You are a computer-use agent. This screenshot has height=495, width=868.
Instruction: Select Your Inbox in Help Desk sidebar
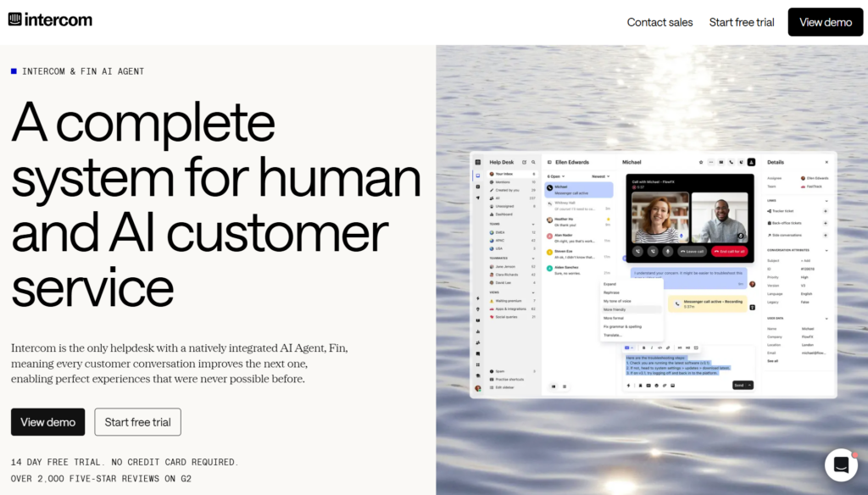click(x=513, y=174)
